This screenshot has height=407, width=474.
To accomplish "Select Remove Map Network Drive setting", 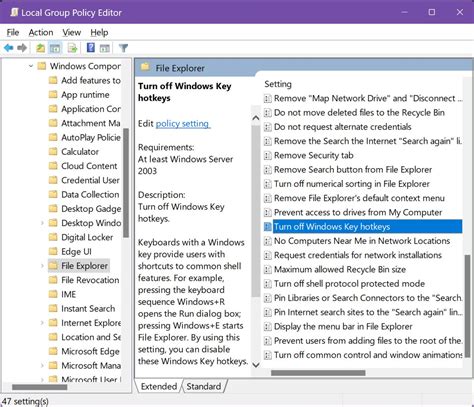I will 368,99.
